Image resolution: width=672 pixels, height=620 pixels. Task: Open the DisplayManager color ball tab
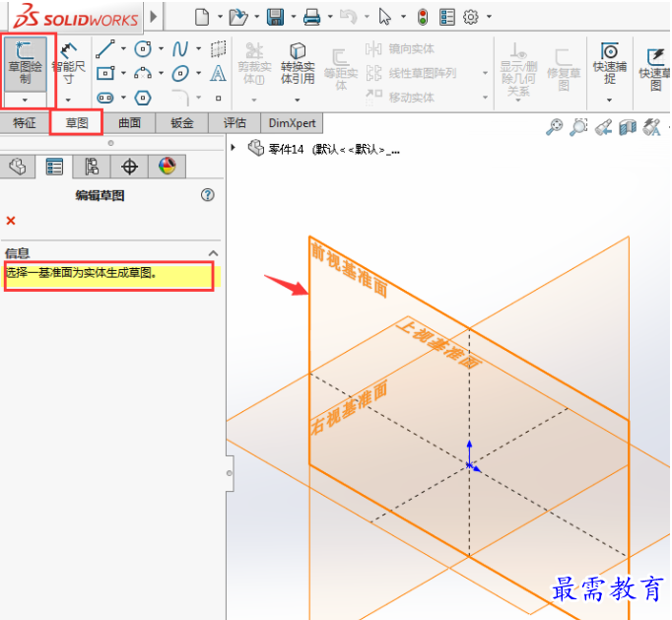coord(167,166)
